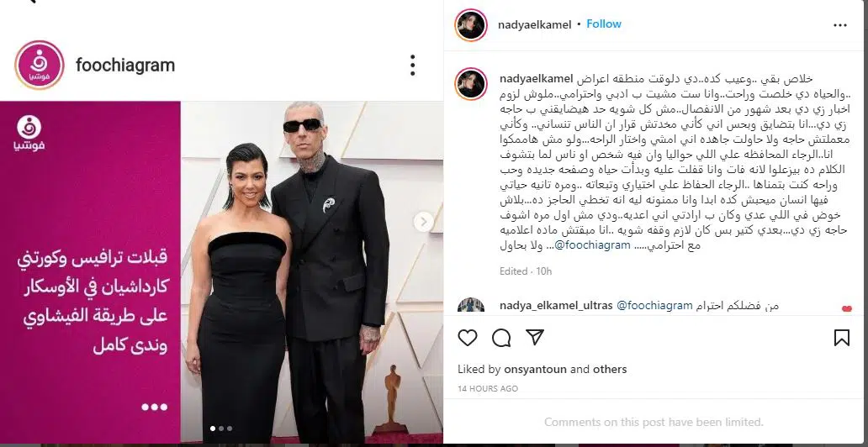Go to next carousel image arrow
The height and width of the screenshot is (447, 868).
(x=423, y=222)
